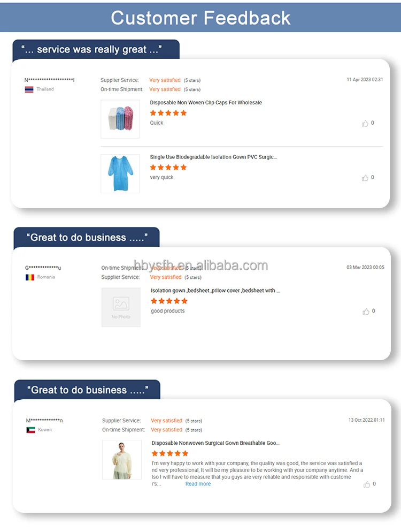This screenshot has height=532, width=401.
Task: Select the "service was really great" tab header
Action: coord(96,50)
